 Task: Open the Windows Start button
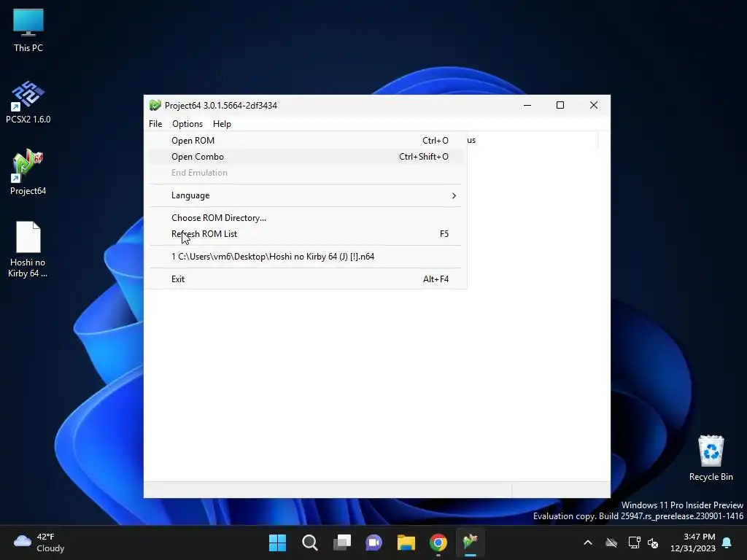[277, 542]
